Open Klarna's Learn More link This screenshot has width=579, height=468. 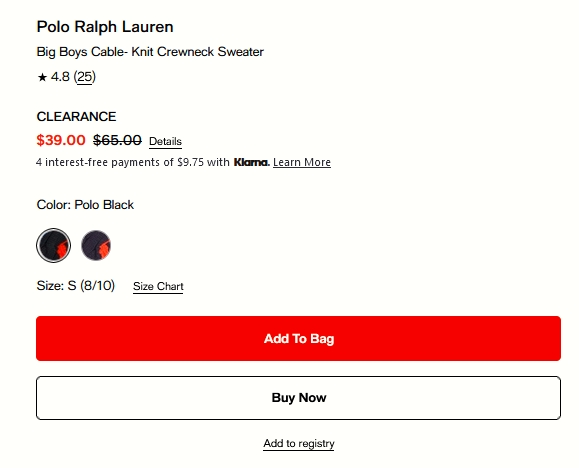click(x=302, y=163)
